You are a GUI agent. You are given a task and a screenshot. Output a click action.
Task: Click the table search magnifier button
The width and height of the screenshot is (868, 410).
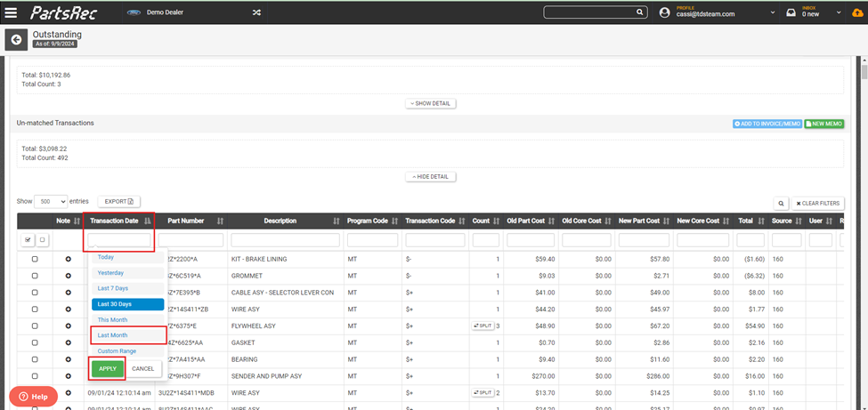point(781,204)
